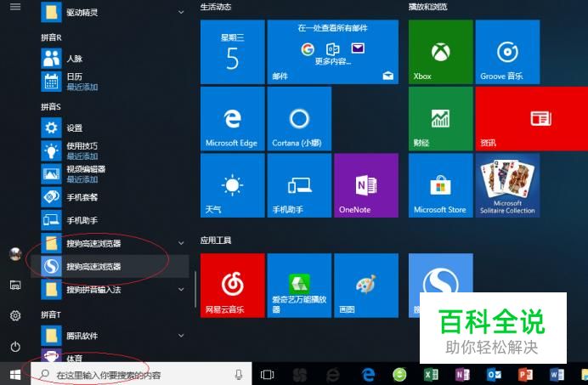This screenshot has height=385, width=588.
Task: Open the calendar tile showing 星期三 5
Action: tap(233, 52)
